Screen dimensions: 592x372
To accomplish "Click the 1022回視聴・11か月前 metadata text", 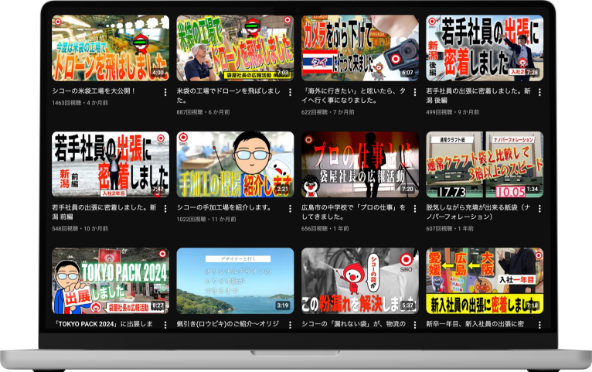I will pyautogui.click(x=207, y=219).
